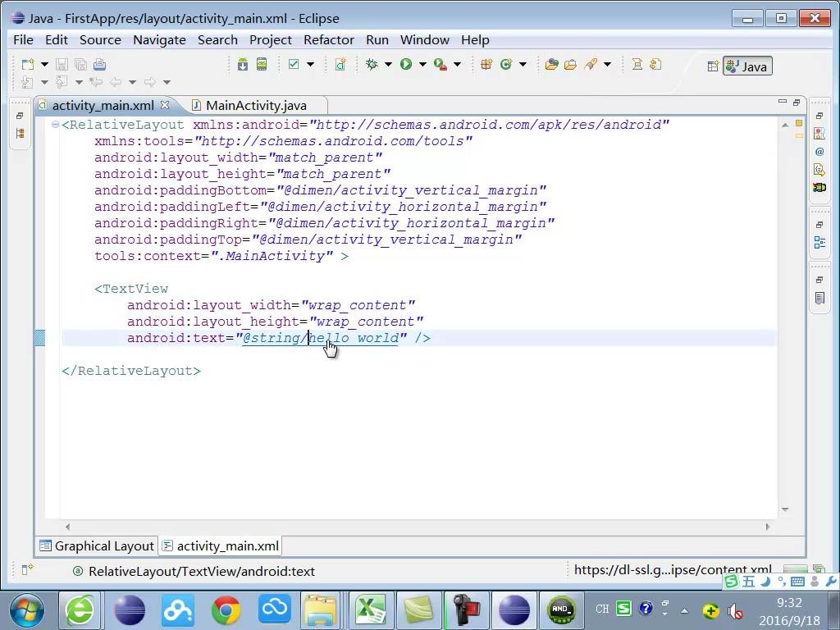Viewport: 840px width, 630px height.
Task: Switch to the Graphical Layout tab
Action: coord(97,546)
